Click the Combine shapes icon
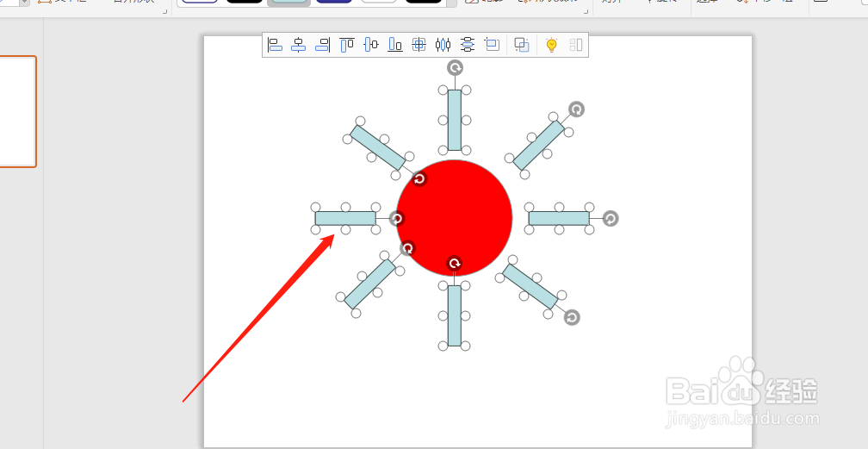Viewport: 868px width, 449px height. (522, 45)
